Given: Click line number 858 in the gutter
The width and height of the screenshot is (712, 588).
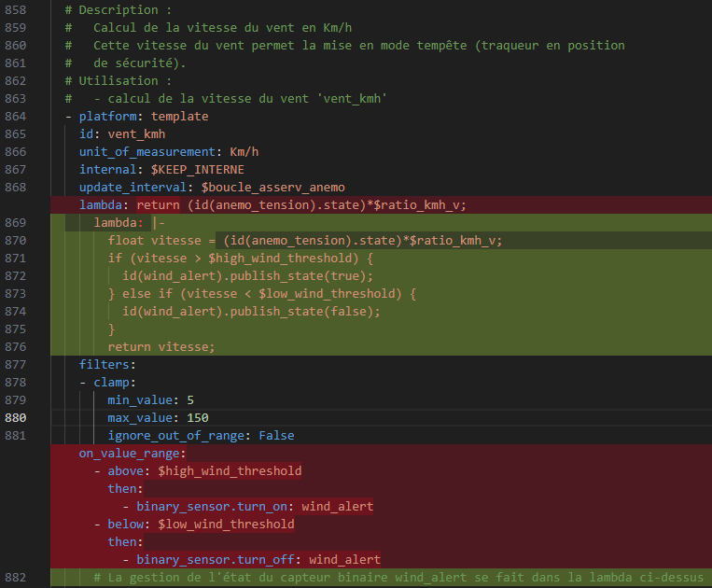Looking at the screenshot, I should point(16,10).
